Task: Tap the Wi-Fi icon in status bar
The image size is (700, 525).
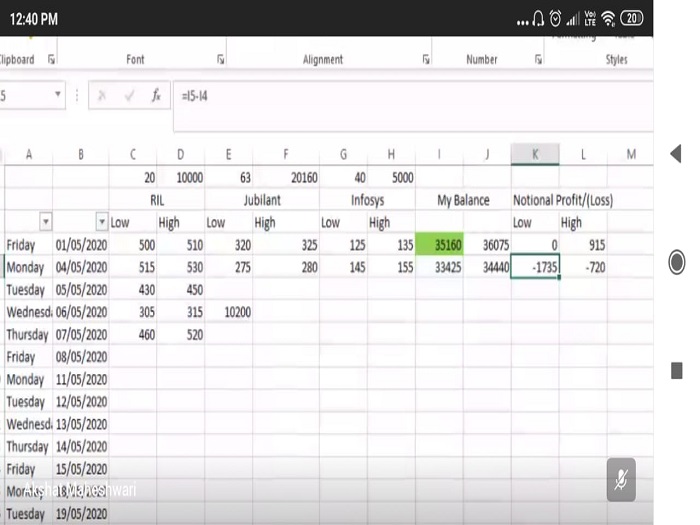Action: tap(608, 19)
